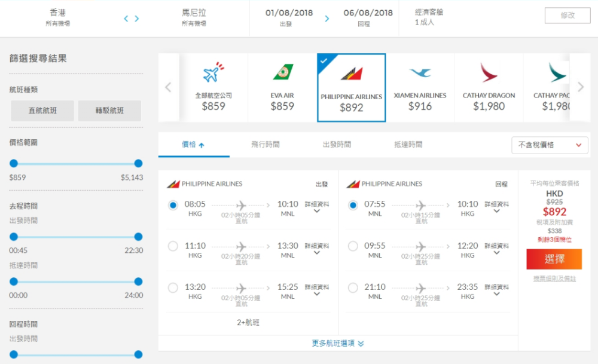Click outbound departure time 22:30 slider handle
This screenshot has height=364, width=598.
139,237
